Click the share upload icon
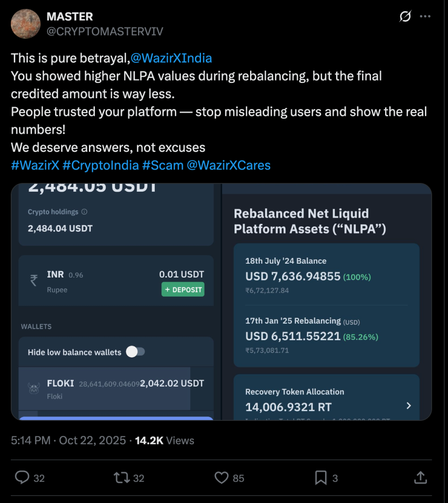 (420, 477)
